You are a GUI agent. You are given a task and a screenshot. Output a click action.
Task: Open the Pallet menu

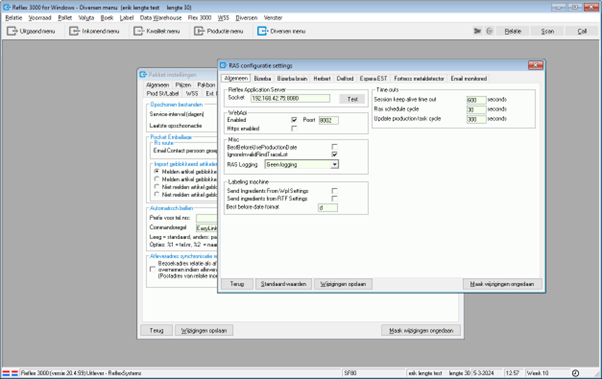tap(65, 18)
